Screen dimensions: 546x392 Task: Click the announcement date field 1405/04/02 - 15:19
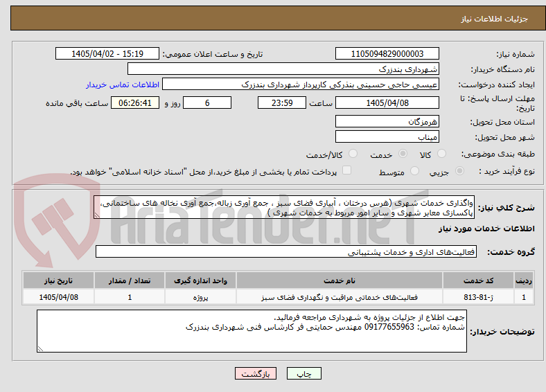point(107,53)
